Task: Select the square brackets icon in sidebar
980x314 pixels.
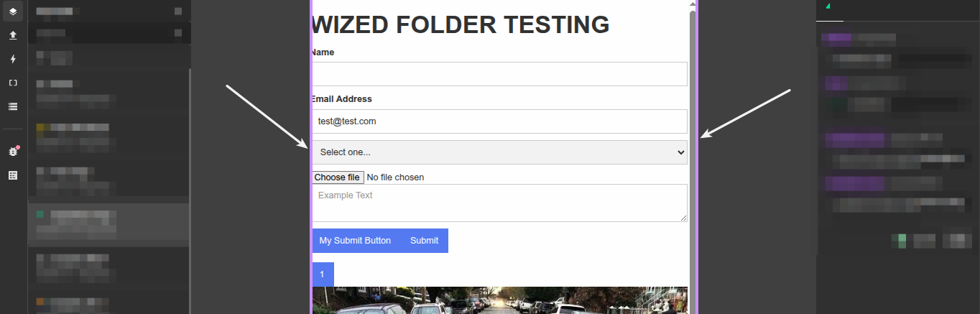Action: 13,83
